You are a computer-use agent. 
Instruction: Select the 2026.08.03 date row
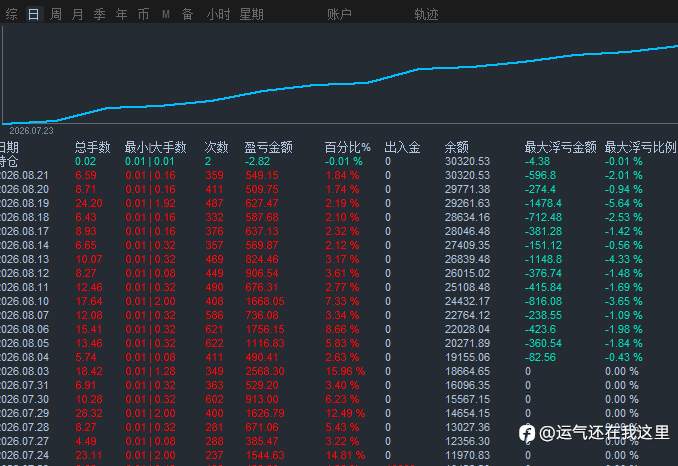[339, 371]
